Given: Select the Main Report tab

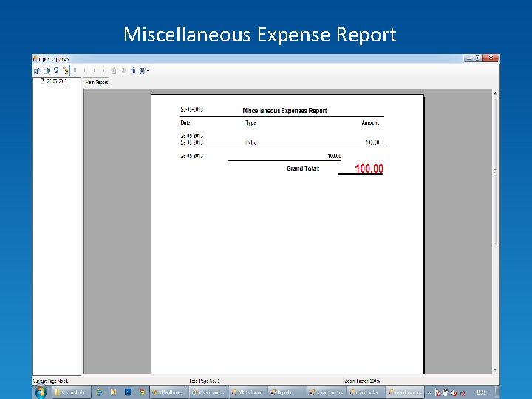Looking at the screenshot, I should [x=96, y=82].
